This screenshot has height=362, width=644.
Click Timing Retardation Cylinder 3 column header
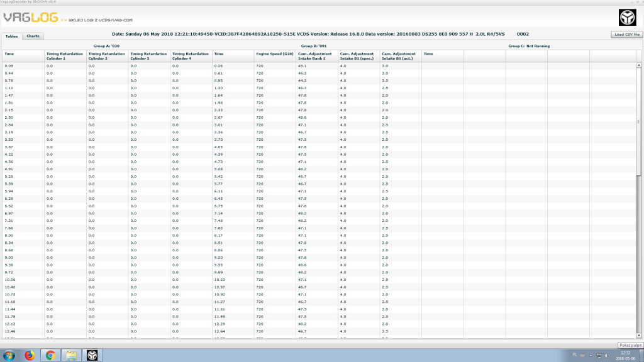[x=148, y=56]
